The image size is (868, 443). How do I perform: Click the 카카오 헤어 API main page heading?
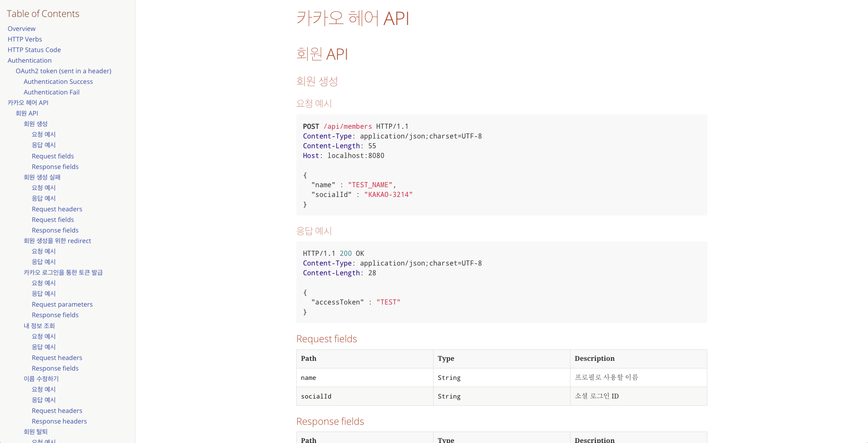[x=353, y=18]
